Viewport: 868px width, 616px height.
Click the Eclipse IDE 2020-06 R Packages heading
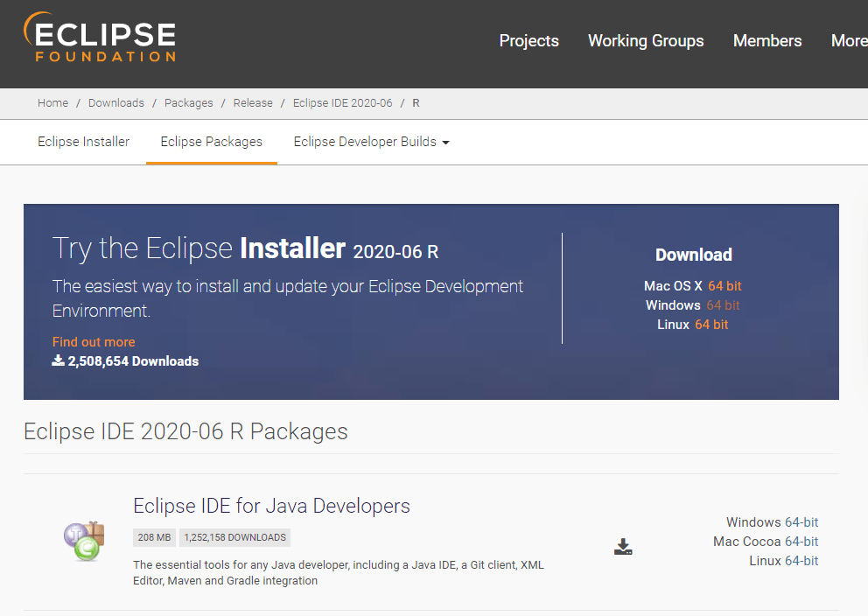185,431
